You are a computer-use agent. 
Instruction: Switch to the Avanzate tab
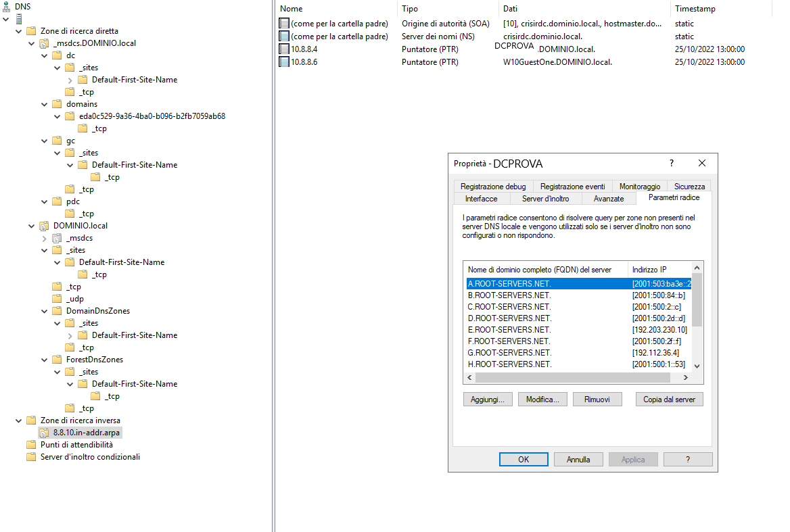[x=608, y=198]
